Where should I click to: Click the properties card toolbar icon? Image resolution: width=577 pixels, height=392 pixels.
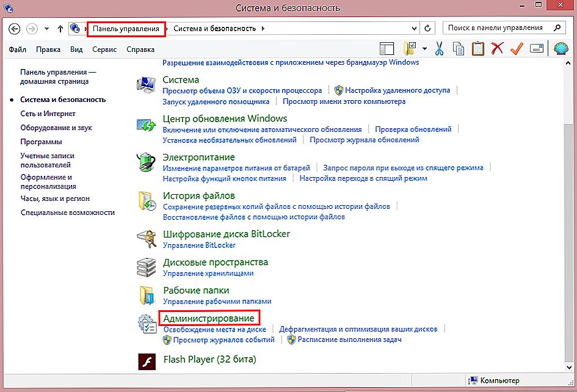point(537,48)
